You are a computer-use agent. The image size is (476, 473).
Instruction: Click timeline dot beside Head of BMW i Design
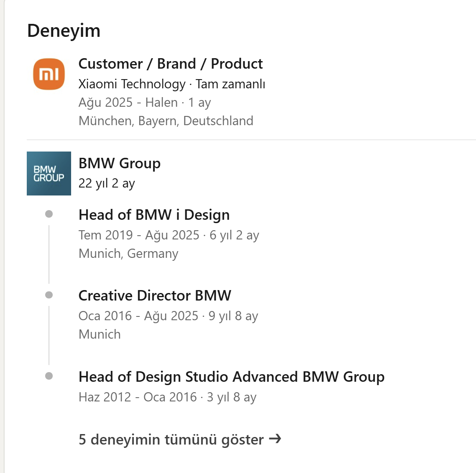click(49, 214)
